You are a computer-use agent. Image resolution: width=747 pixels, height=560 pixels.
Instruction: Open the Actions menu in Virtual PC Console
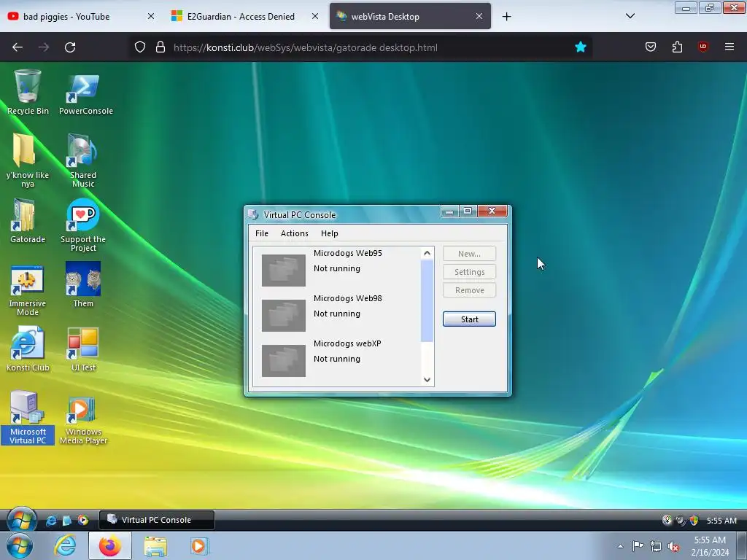(295, 233)
